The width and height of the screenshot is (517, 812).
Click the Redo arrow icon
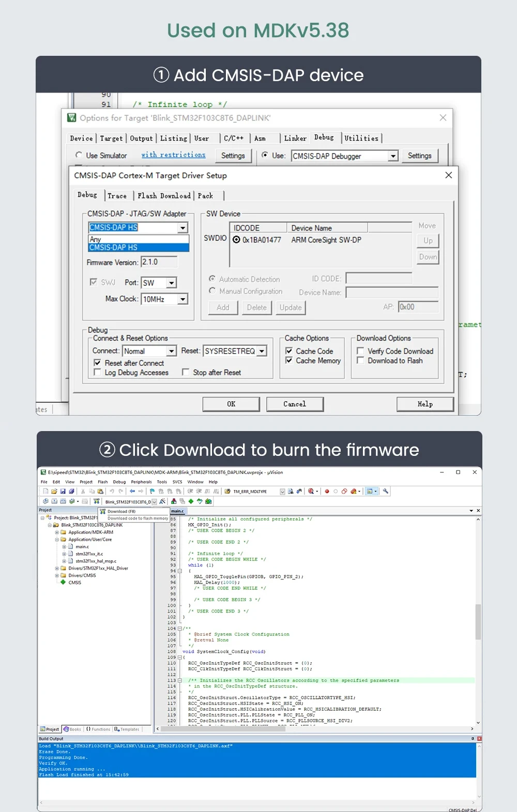pos(120,491)
